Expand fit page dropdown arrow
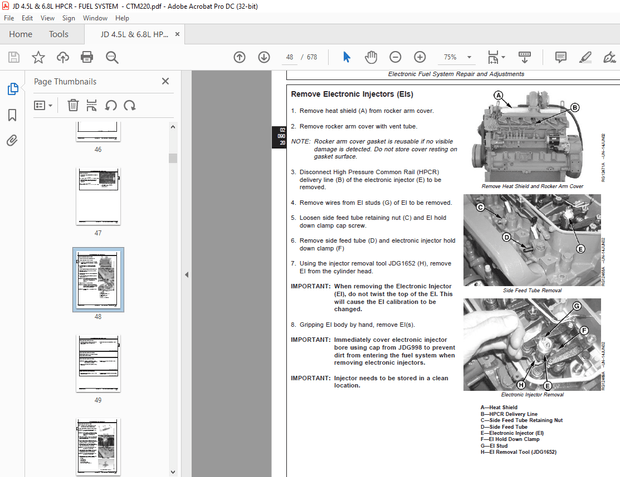 tap(503, 57)
